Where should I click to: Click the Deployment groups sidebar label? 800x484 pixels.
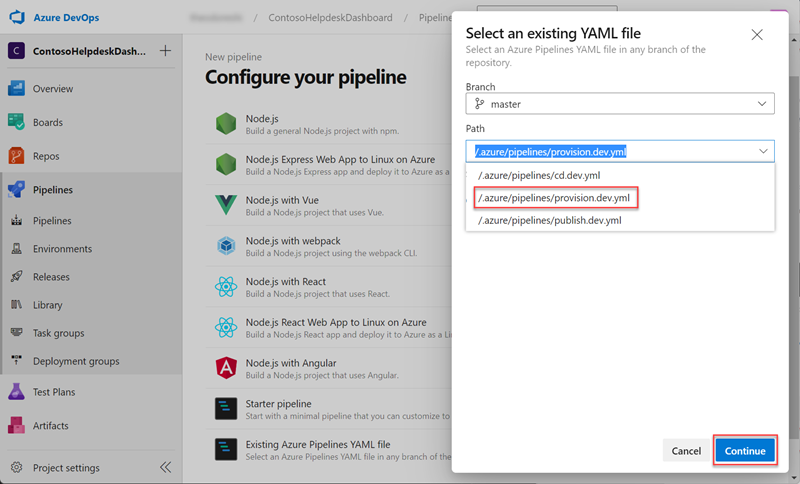point(76,361)
